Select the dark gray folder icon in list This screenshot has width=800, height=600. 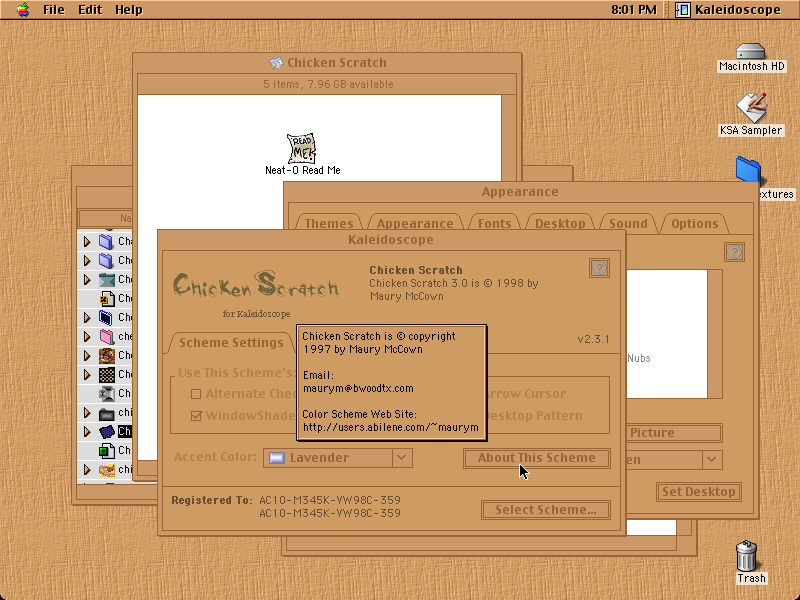pyautogui.click(x=107, y=413)
